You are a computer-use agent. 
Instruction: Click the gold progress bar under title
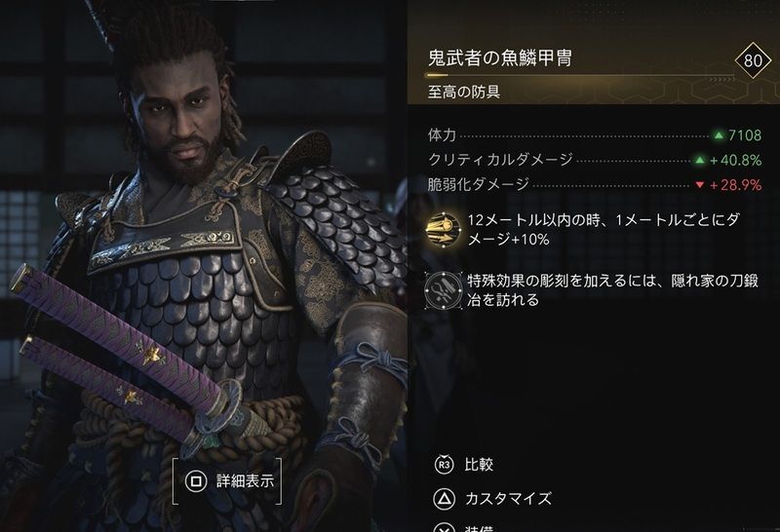click(x=580, y=76)
